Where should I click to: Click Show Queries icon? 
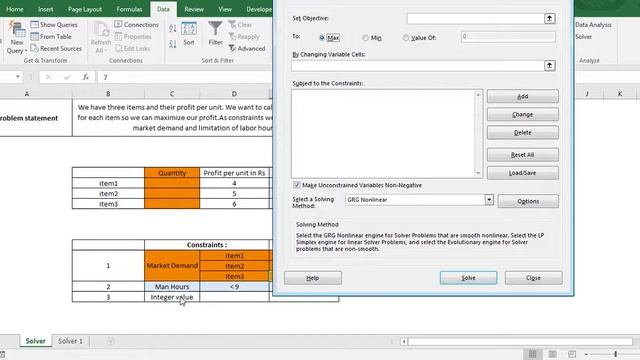click(x=35, y=24)
